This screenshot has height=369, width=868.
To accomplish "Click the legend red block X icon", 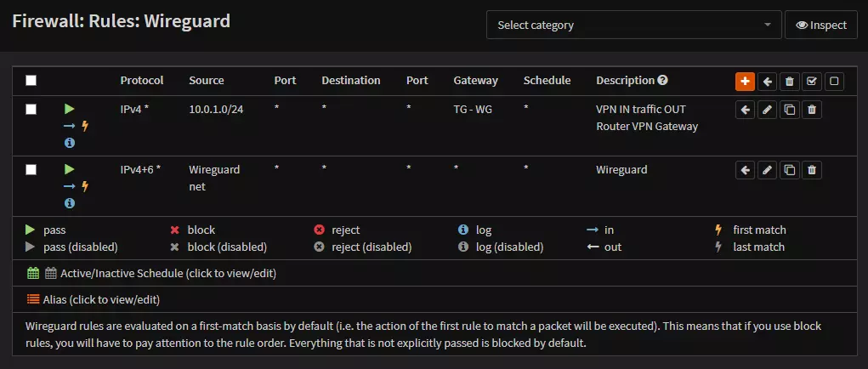I will tap(175, 230).
